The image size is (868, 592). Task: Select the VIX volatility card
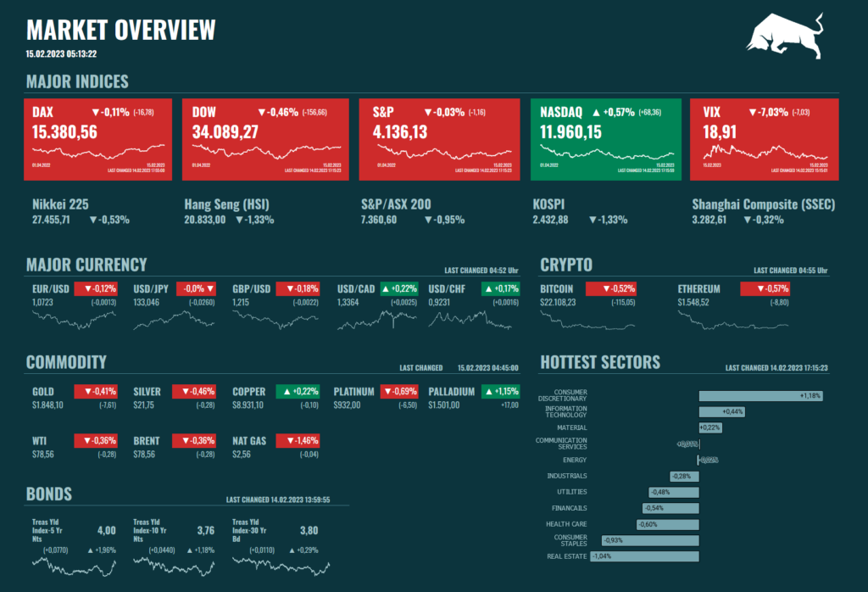pos(765,140)
